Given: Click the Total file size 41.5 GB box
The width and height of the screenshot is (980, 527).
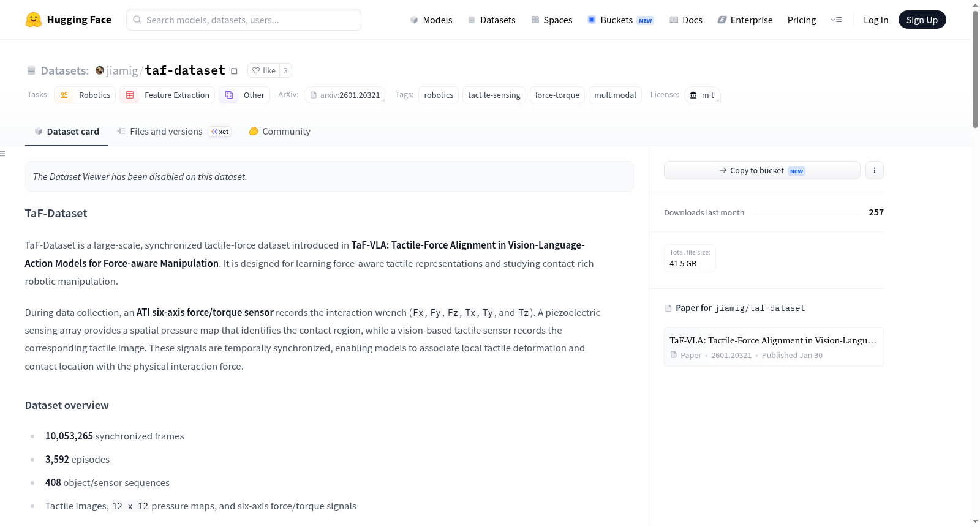Looking at the screenshot, I should point(690,258).
